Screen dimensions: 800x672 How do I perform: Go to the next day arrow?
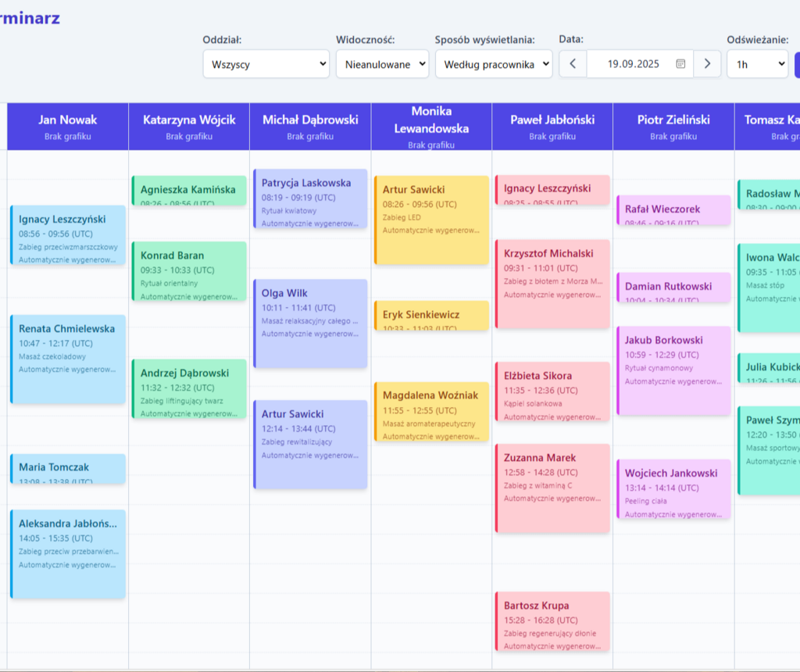click(707, 64)
